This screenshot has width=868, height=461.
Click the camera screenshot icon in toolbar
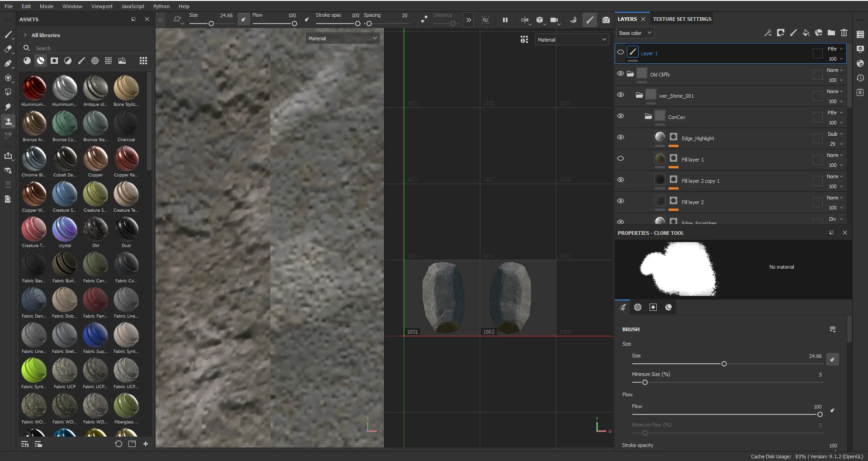click(606, 20)
